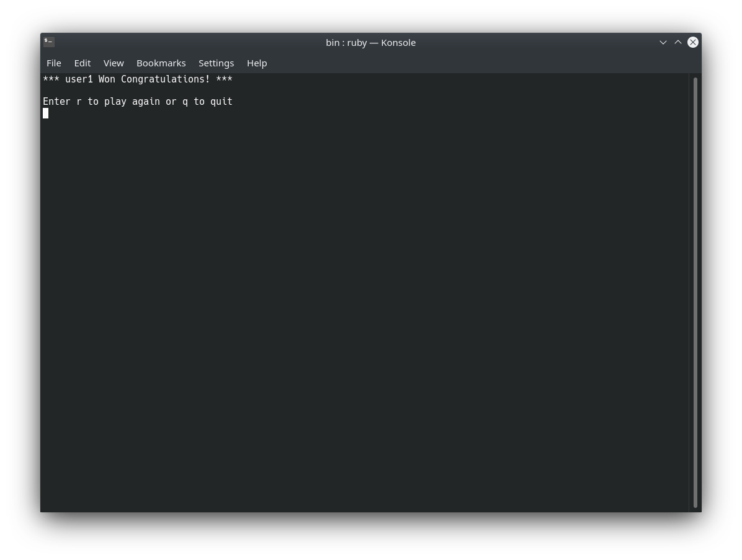Close the Konsole window

[x=693, y=43]
